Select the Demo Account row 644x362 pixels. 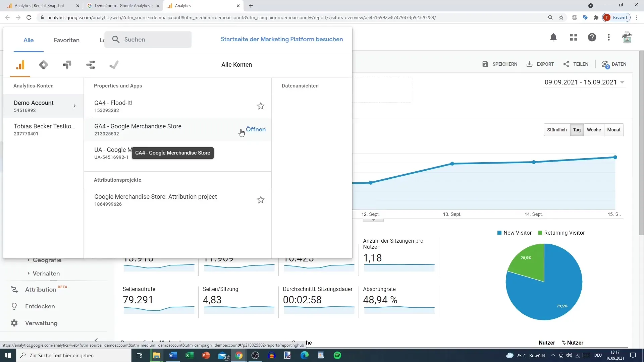tap(43, 106)
